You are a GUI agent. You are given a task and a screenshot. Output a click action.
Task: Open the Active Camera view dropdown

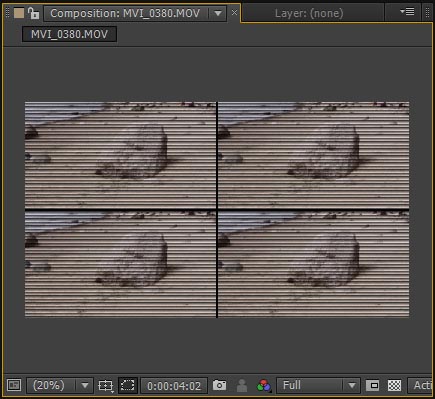click(421, 386)
